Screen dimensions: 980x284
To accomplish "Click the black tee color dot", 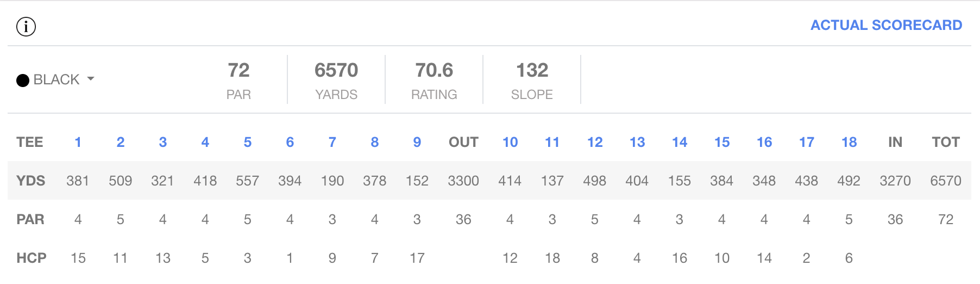I will 23,81.
